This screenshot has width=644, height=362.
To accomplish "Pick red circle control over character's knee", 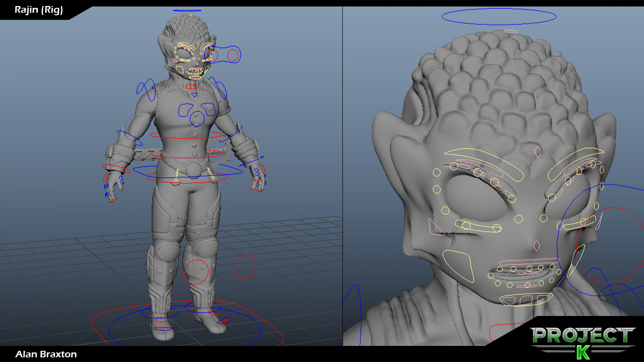I will point(196,272).
